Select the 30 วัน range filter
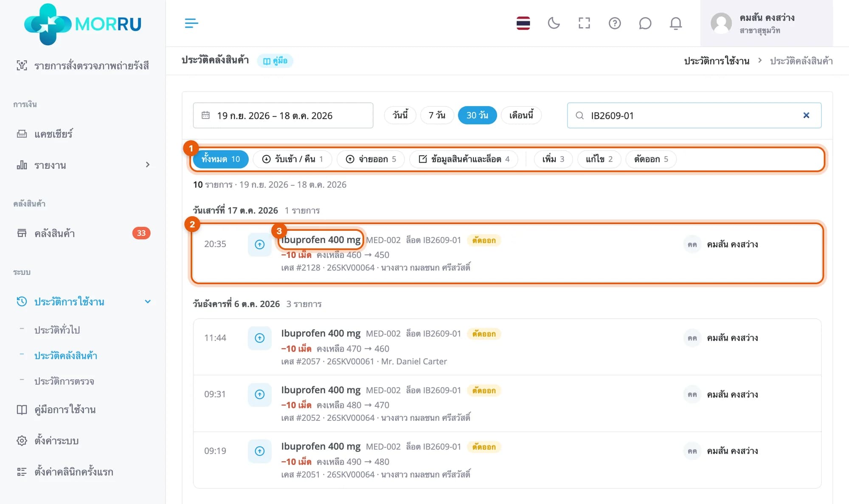Screen dimensions: 849x504 477,115
